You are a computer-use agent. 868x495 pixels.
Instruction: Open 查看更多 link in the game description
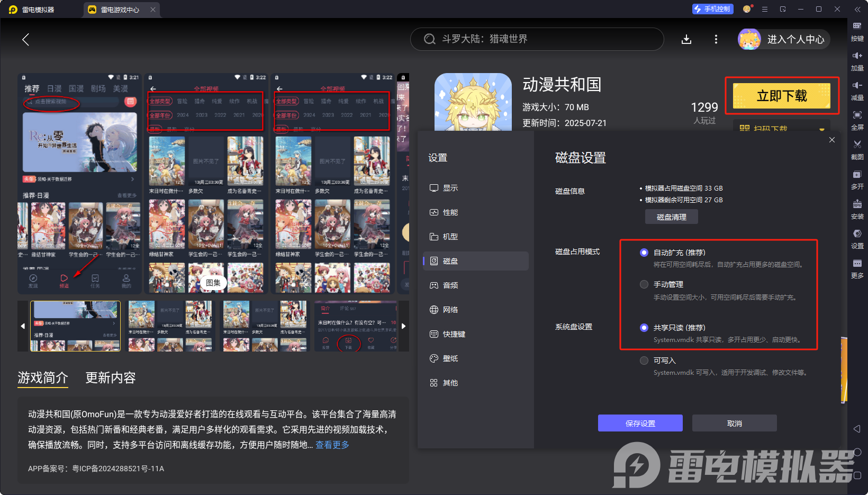(x=332, y=445)
